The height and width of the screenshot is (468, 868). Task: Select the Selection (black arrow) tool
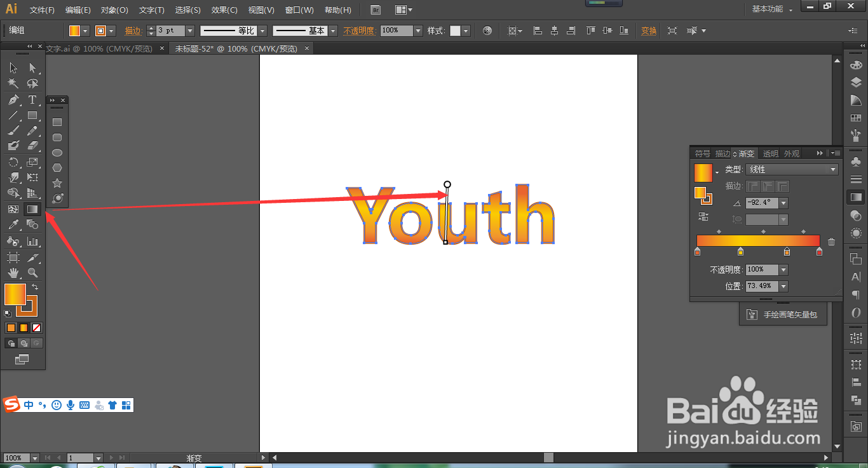pos(13,68)
